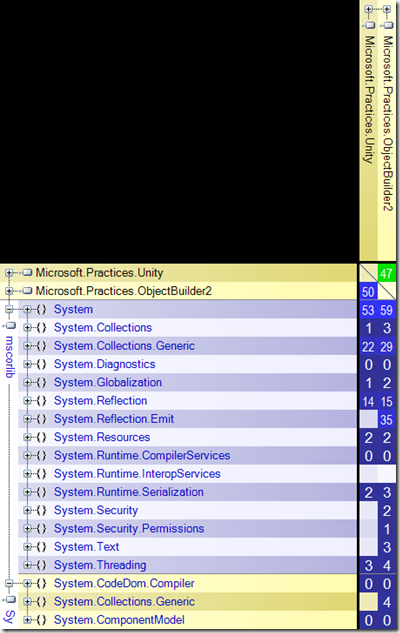Select the System.Threading namespace label
This screenshot has height=633, width=400.
pos(100,565)
